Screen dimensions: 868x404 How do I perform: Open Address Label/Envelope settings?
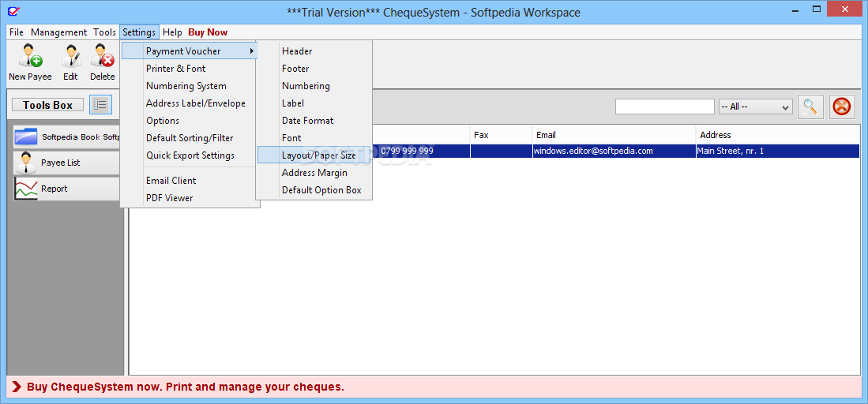click(190, 103)
